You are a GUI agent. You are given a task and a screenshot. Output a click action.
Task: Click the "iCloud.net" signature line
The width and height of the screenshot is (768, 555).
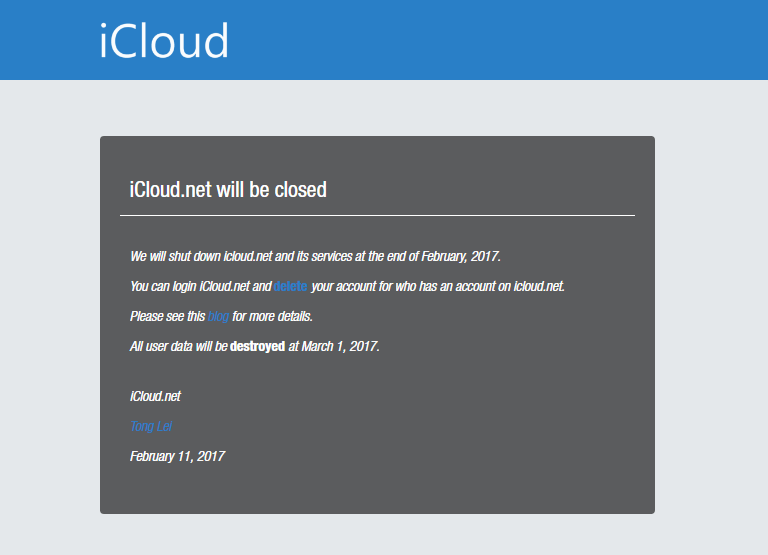(x=155, y=397)
